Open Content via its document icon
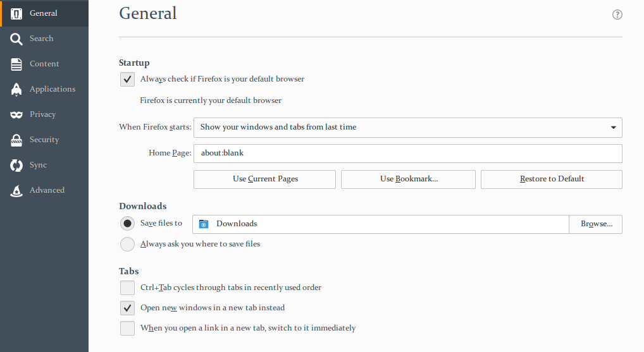The width and height of the screenshot is (644, 352). tap(17, 64)
